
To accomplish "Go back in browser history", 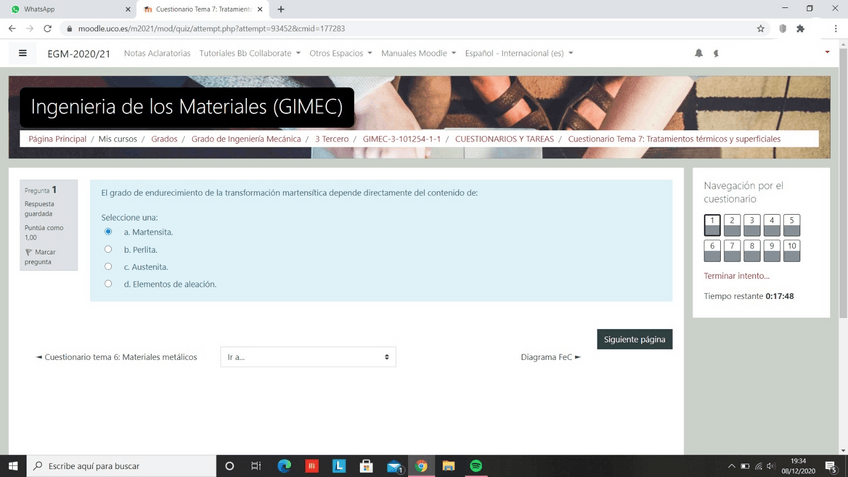I will click(12, 29).
